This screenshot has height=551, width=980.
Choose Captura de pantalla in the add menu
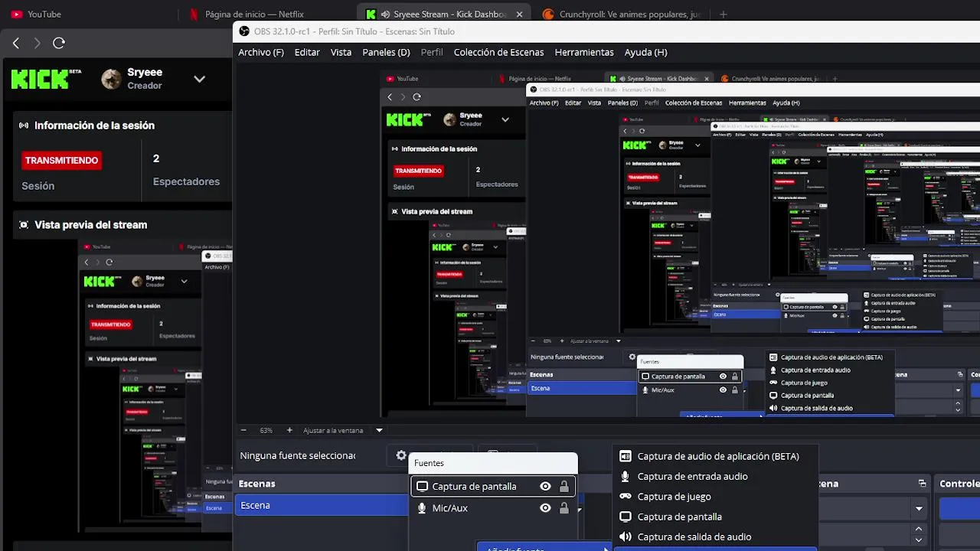click(x=715, y=517)
